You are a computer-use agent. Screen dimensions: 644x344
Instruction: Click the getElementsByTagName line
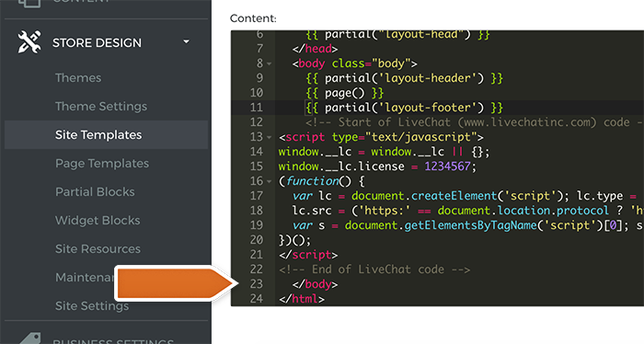point(467,225)
